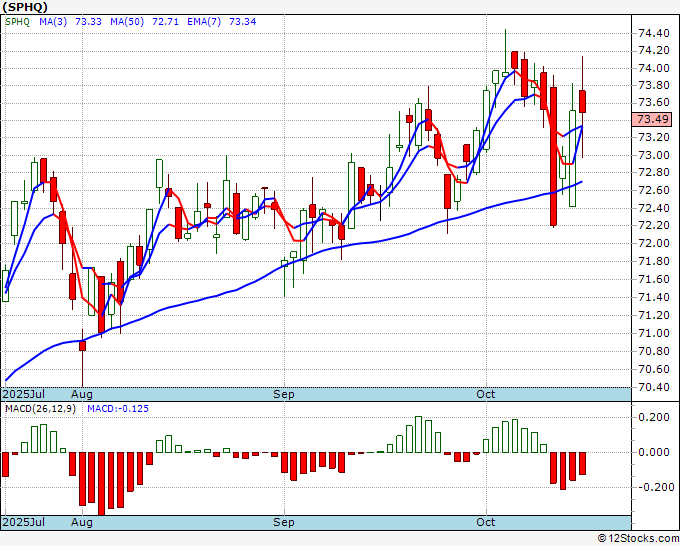Click the 71.00 price axis label
This screenshot has width=680, height=546.
point(653,333)
